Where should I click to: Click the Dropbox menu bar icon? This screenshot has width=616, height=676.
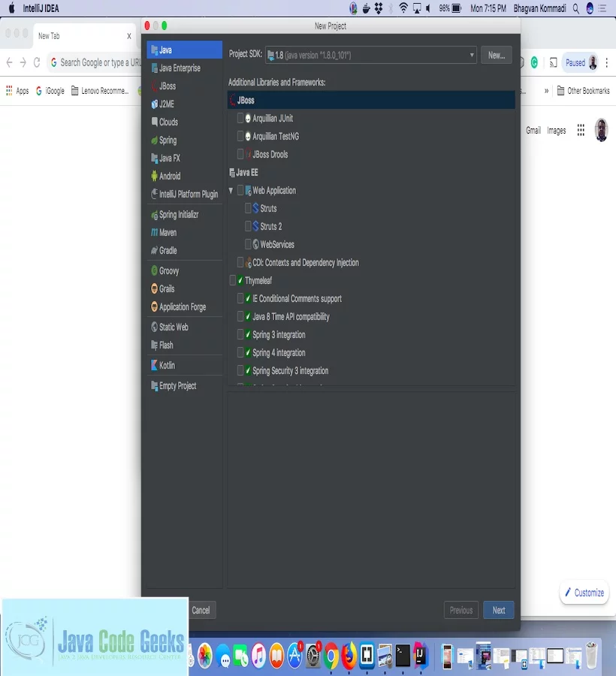pos(378,8)
